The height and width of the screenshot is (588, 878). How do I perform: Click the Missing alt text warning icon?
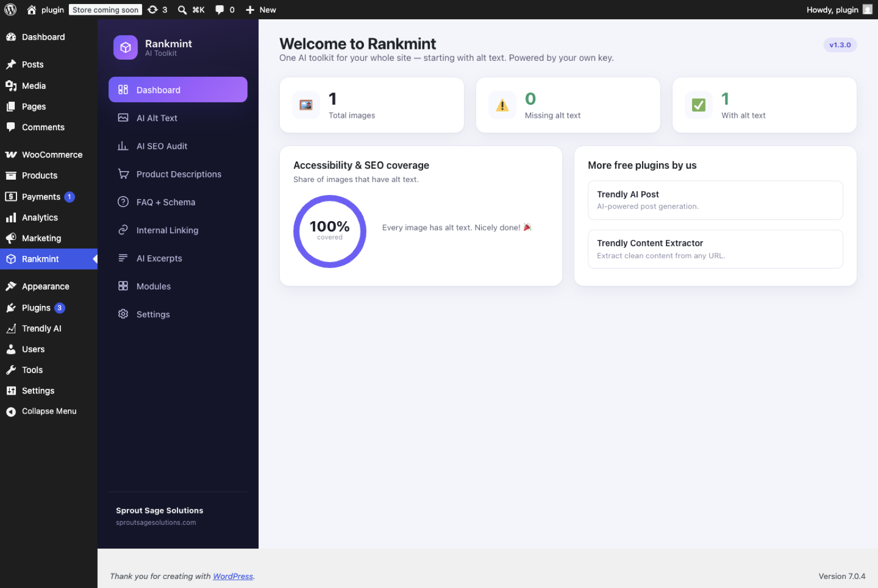click(x=502, y=105)
